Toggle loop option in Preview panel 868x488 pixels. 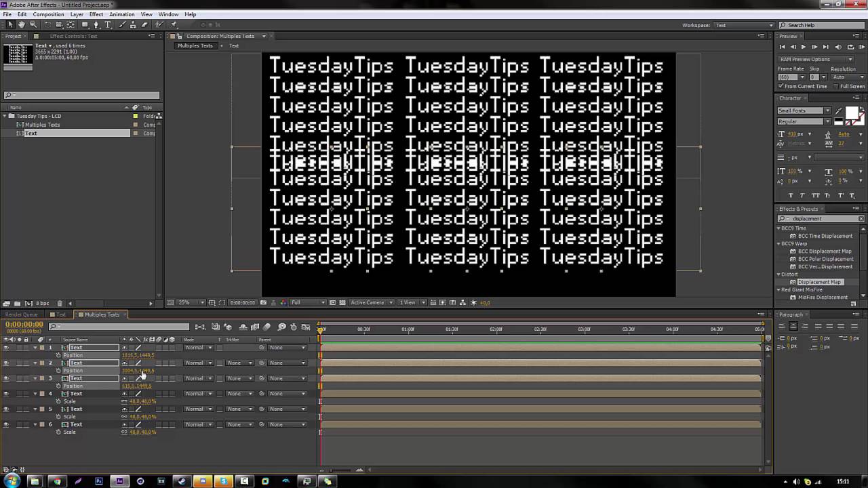(x=849, y=47)
